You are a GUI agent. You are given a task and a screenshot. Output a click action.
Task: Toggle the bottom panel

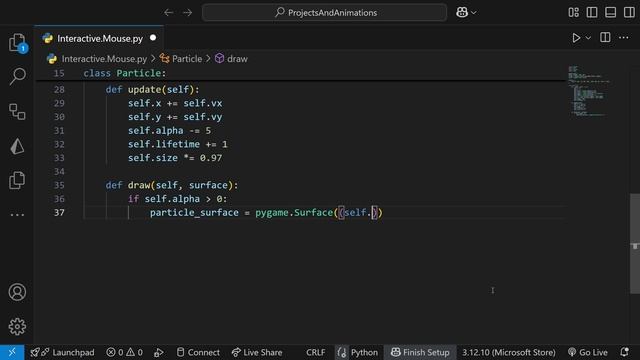(611, 13)
